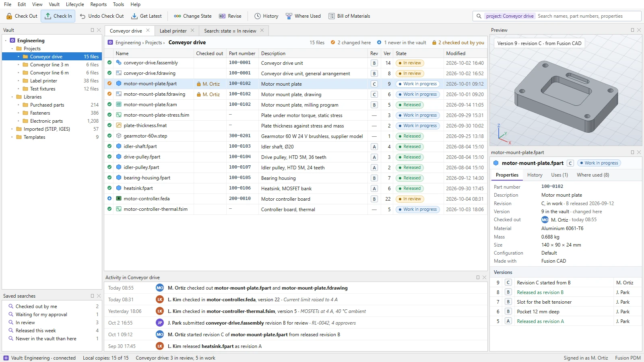Expand the Templates folder arrow
Screen dimensions: 644x362
coord(12,137)
